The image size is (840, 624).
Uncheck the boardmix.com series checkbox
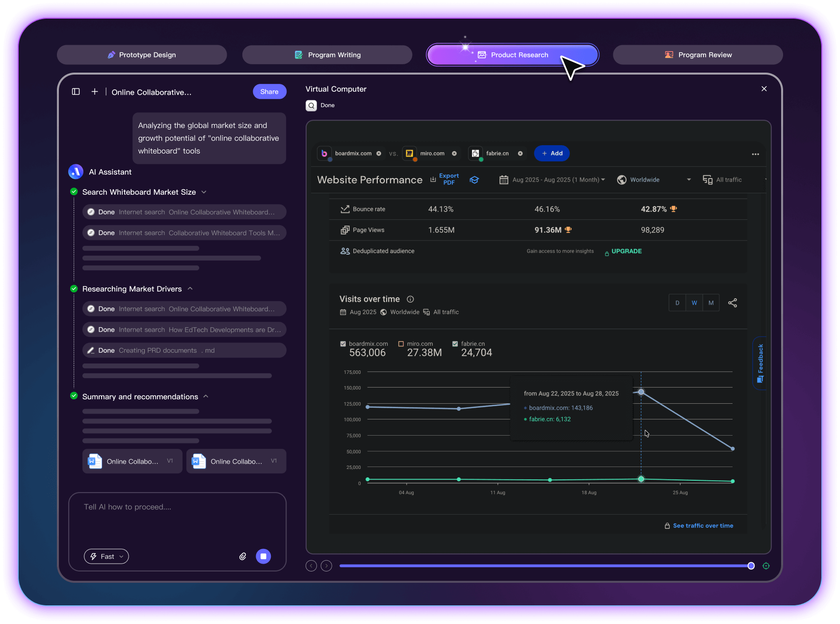(x=343, y=344)
